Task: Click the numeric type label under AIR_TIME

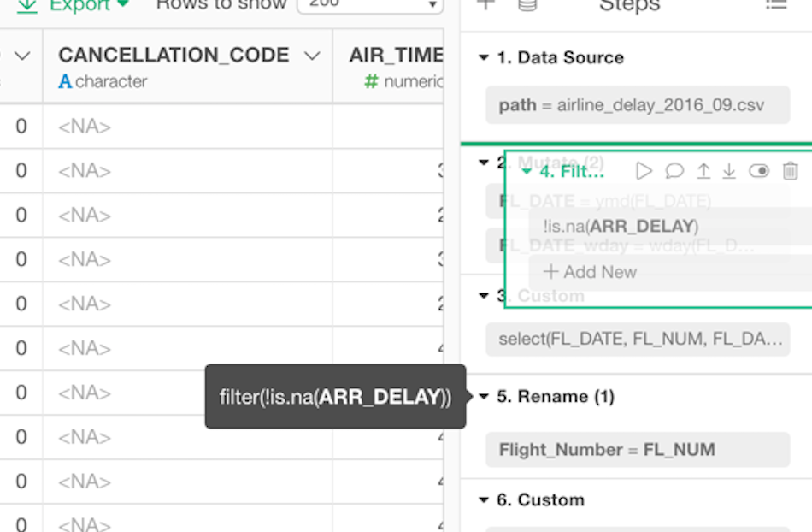Action: pyautogui.click(x=413, y=81)
